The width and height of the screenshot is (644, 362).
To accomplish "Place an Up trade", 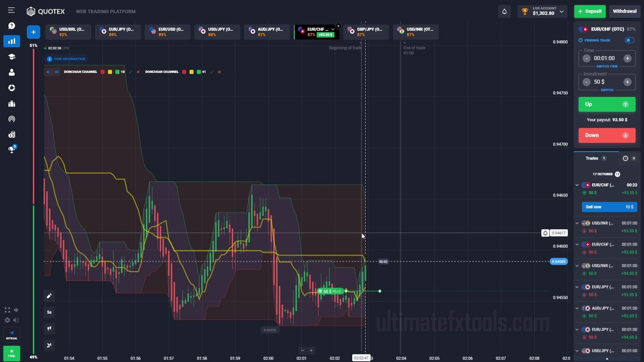I will pos(607,105).
